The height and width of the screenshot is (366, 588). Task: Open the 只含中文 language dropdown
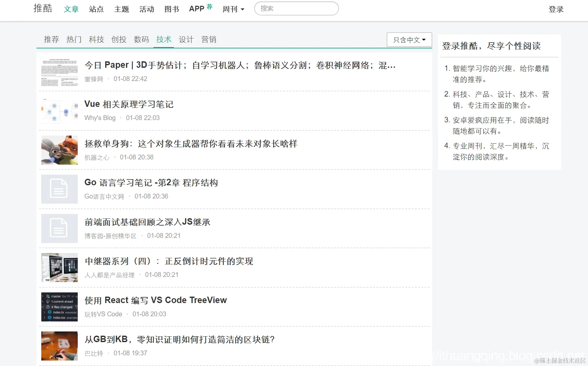[x=409, y=40]
